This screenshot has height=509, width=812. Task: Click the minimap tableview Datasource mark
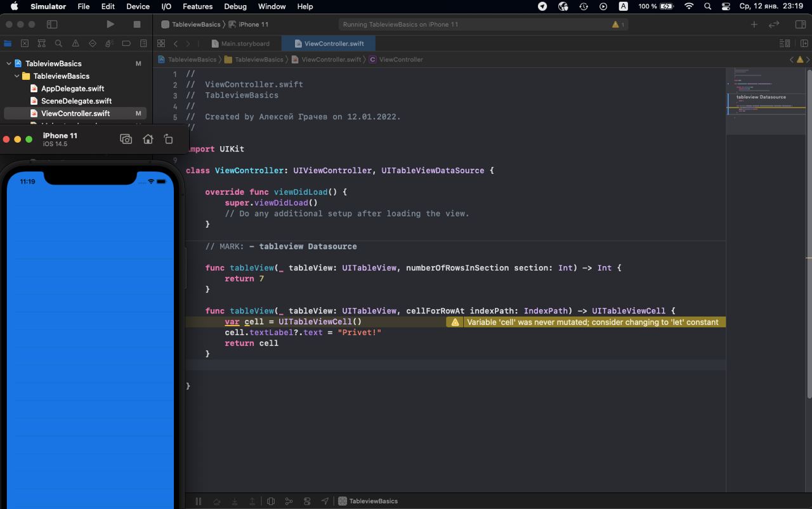pyautogui.click(x=761, y=97)
